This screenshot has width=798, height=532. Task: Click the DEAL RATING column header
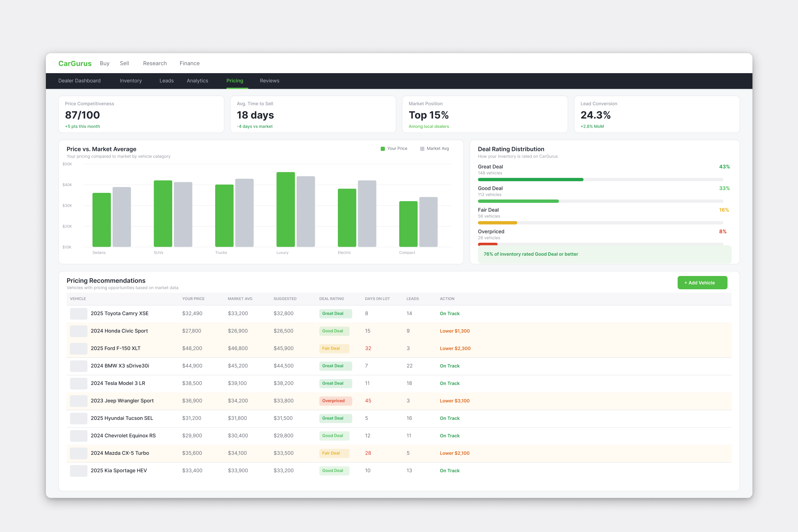[x=332, y=299]
